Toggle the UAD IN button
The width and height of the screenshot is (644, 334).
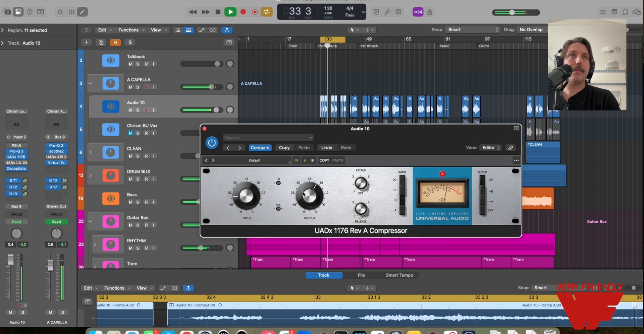(296, 161)
